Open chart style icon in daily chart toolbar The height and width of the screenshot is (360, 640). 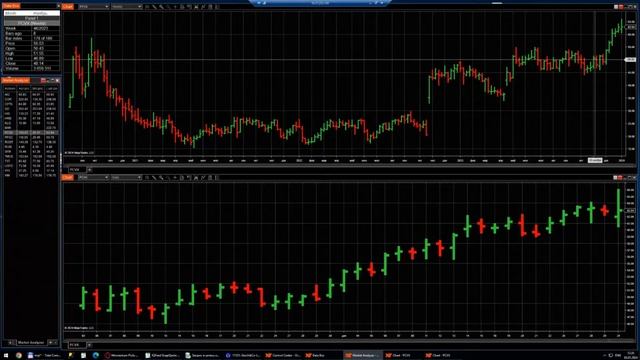(x=147, y=178)
